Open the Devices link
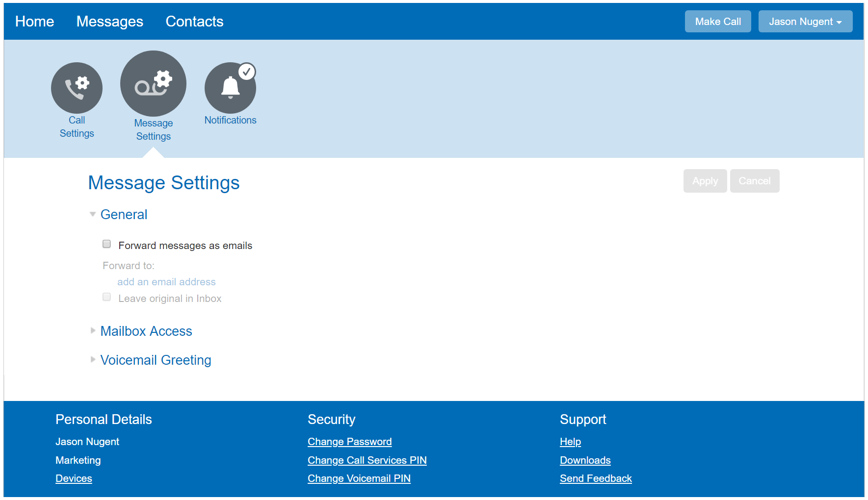 pos(74,478)
